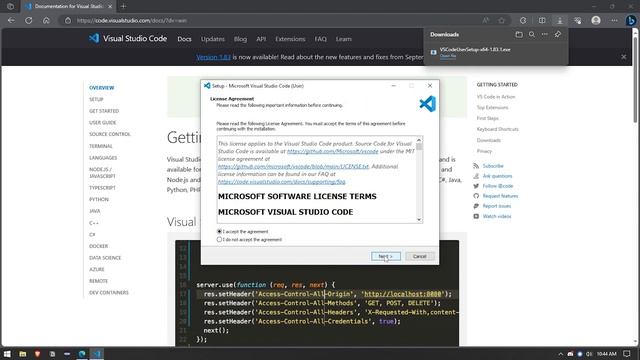Open Updates in site navigation
This screenshot has height=360, width=640.
(x=213, y=39)
